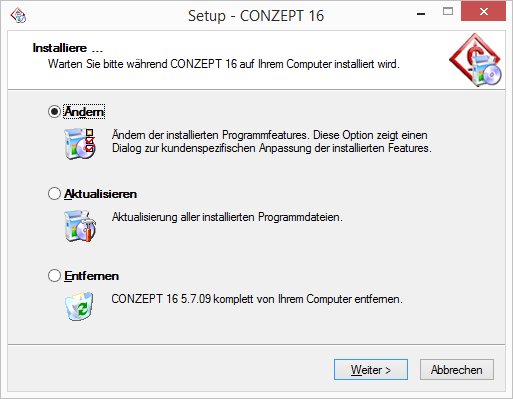Click the Entfernen recycle bin icon
Image resolution: width=513 pixels, height=399 pixels.
[80, 306]
